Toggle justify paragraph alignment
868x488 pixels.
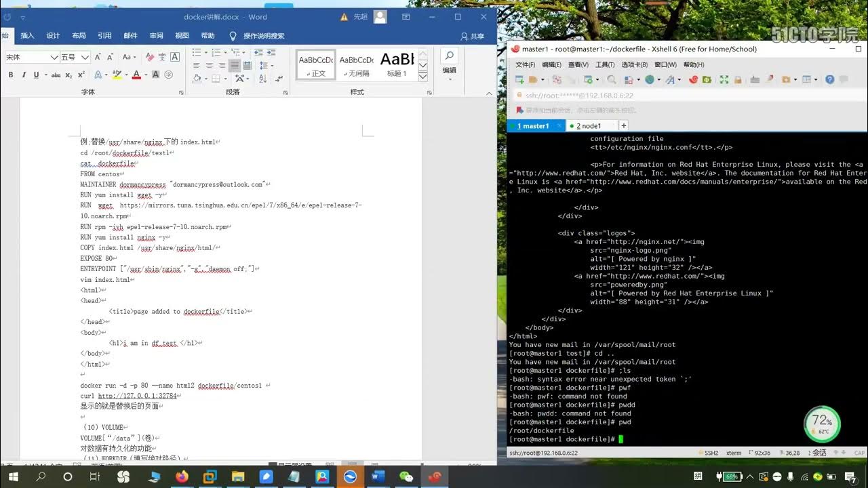tap(234, 66)
